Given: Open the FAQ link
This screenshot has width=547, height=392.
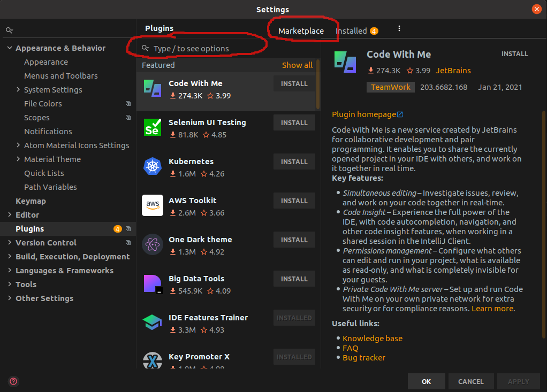Looking at the screenshot, I should tap(350, 348).
